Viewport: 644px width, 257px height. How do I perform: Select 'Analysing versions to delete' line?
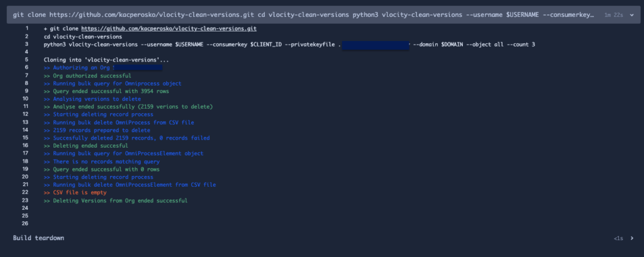pyautogui.click(x=92, y=99)
